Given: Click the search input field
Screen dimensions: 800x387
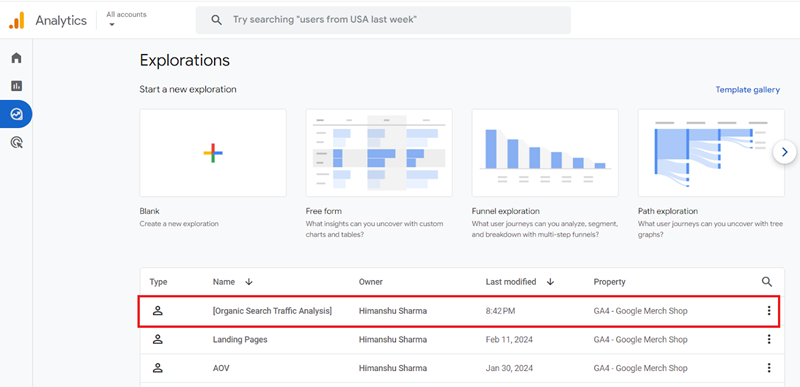Looking at the screenshot, I should 383,20.
